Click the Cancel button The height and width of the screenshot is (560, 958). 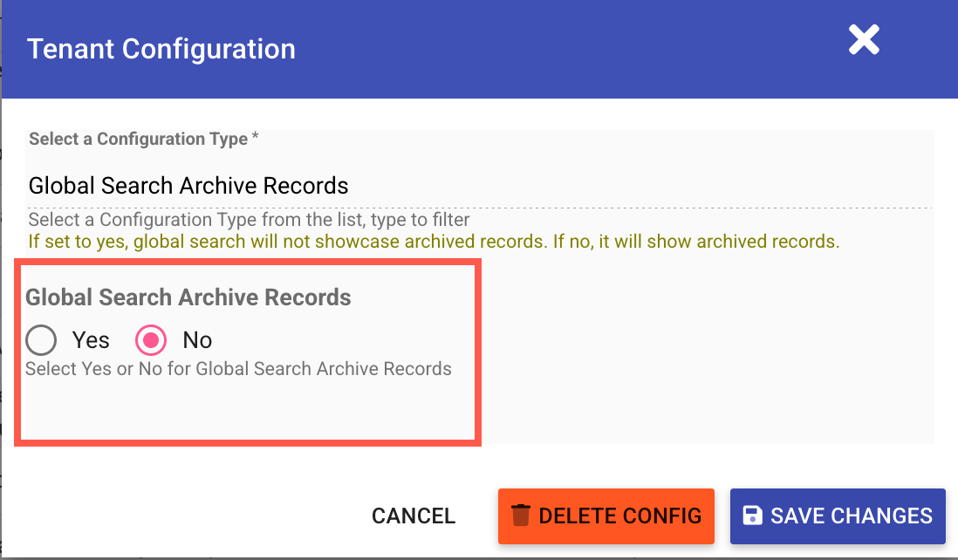(414, 516)
